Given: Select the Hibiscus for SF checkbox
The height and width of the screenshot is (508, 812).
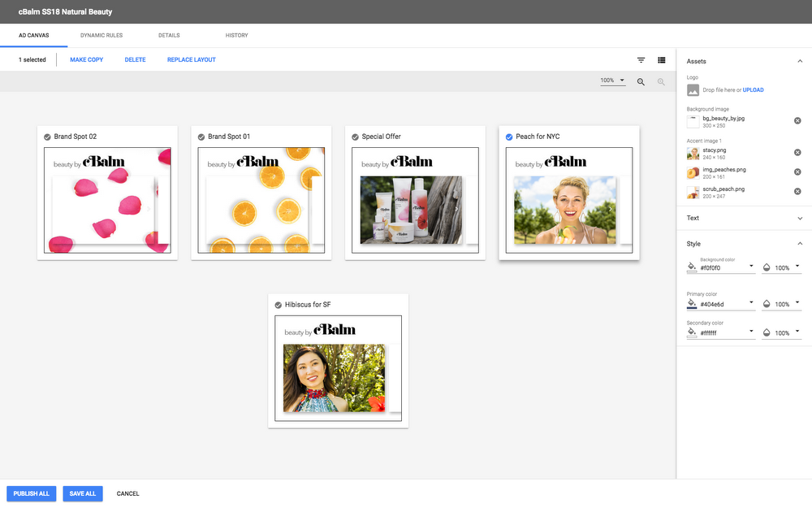Looking at the screenshot, I should click(x=279, y=305).
